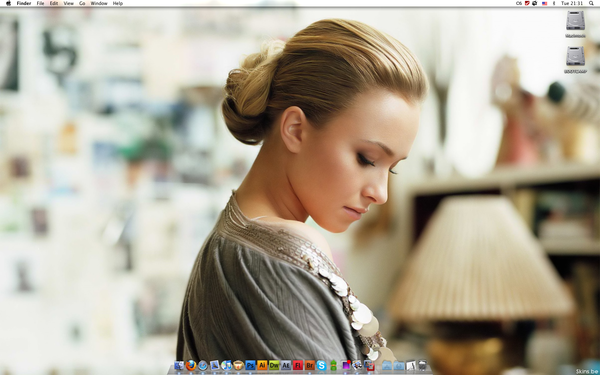Launch After Effects from the dock
This screenshot has height=375, width=600.
pyautogui.click(x=286, y=365)
